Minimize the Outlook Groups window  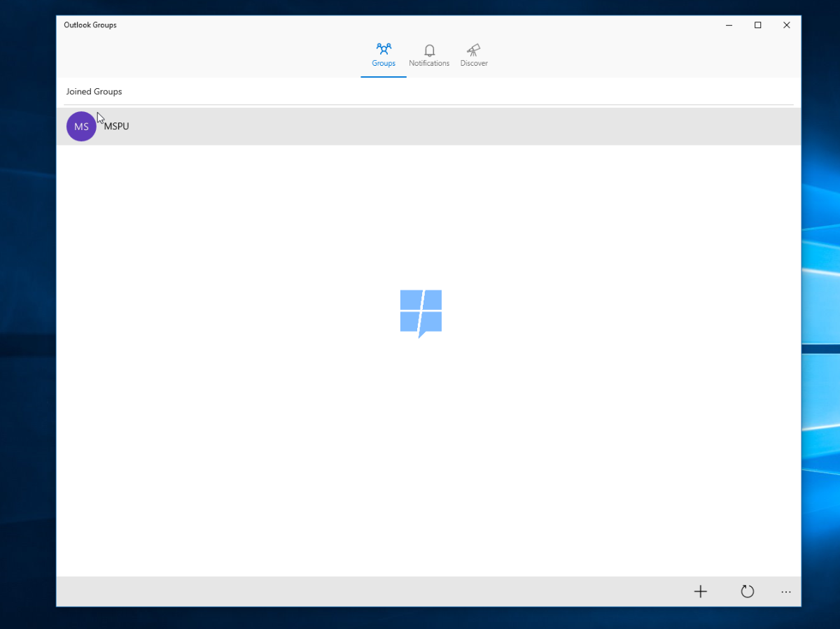(729, 25)
